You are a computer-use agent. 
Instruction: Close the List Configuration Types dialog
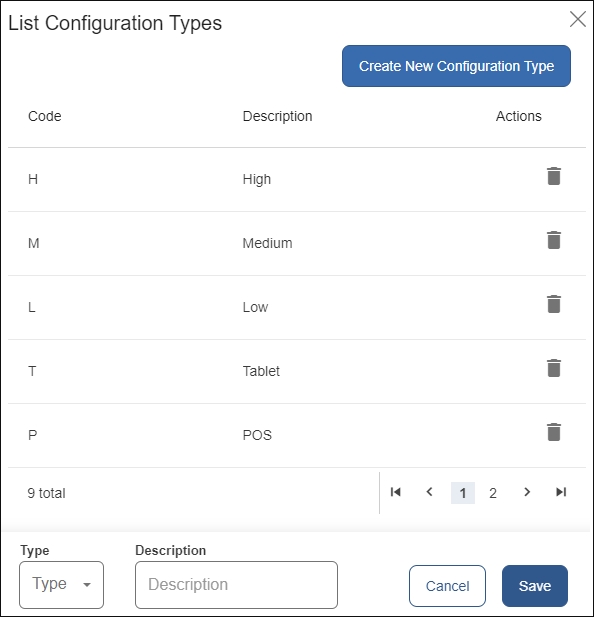pyautogui.click(x=577, y=19)
